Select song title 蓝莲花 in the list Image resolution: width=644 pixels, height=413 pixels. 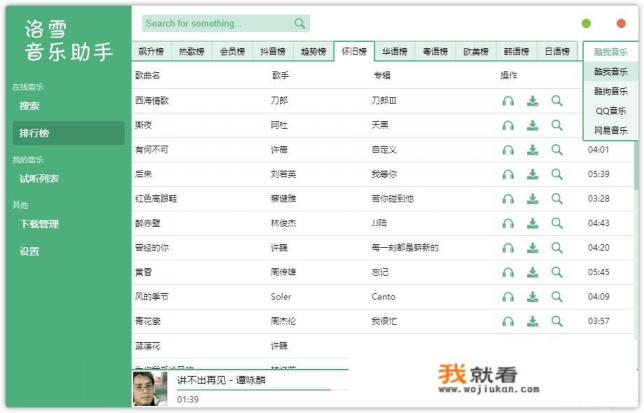pyautogui.click(x=147, y=346)
